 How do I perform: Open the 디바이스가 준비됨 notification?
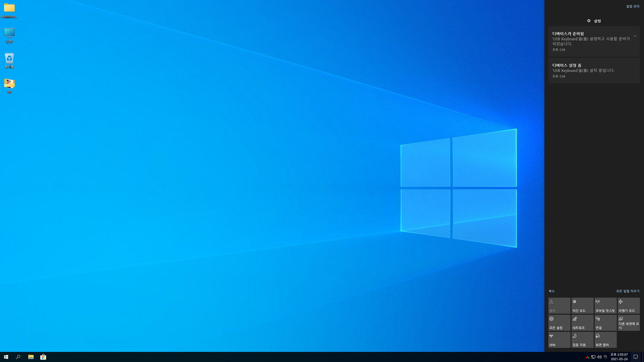click(x=594, y=41)
